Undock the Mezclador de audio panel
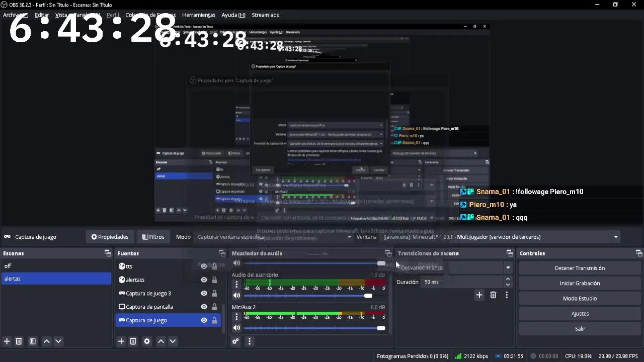The image size is (644, 362). (388, 253)
